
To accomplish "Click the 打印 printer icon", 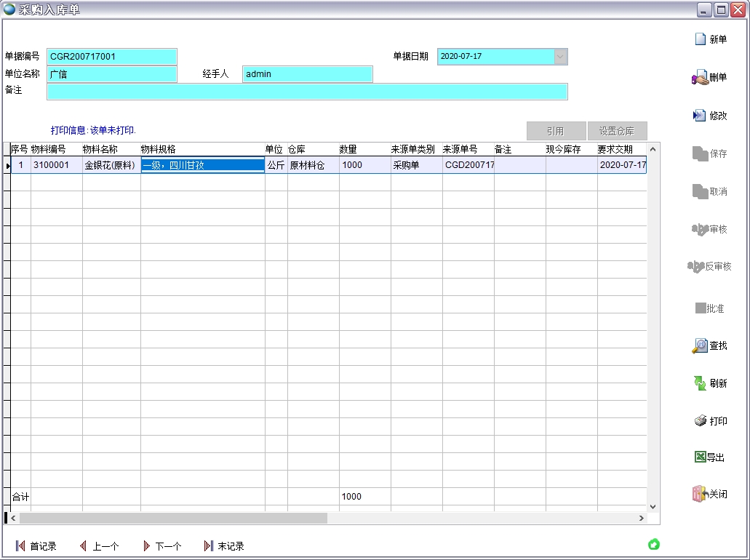I will click(x=700, y=421).
